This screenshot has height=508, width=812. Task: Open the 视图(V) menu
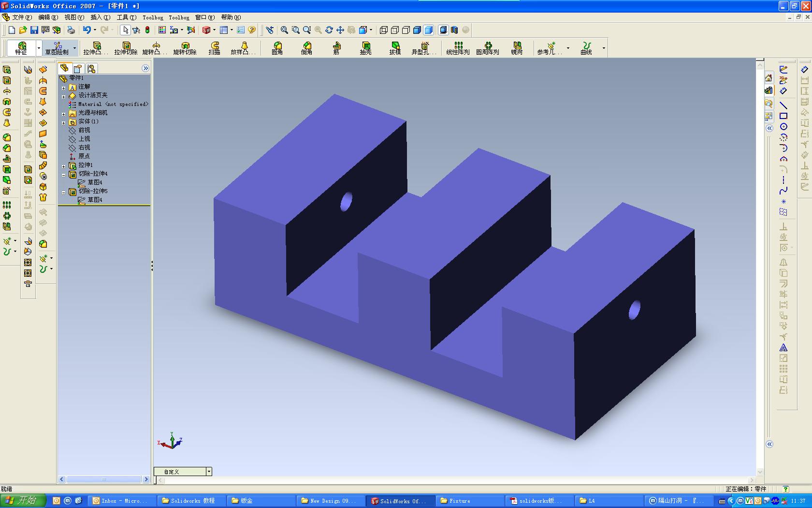74,17
